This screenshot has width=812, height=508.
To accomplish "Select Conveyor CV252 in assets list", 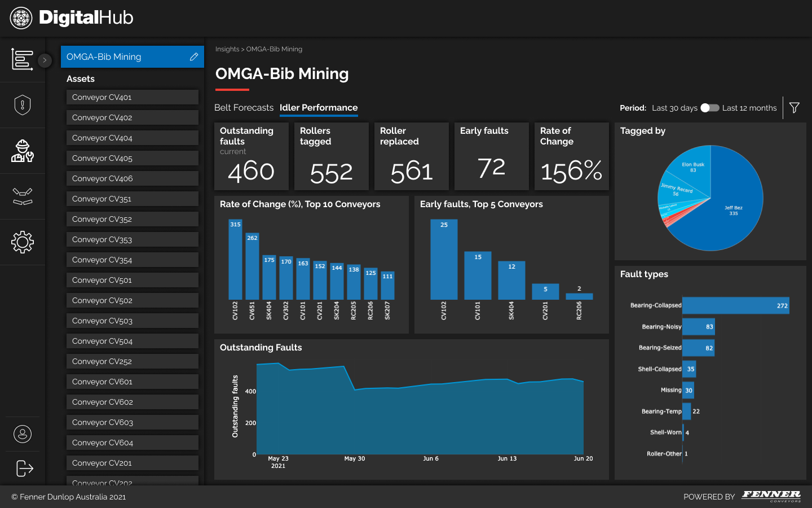I will point(133,361).
